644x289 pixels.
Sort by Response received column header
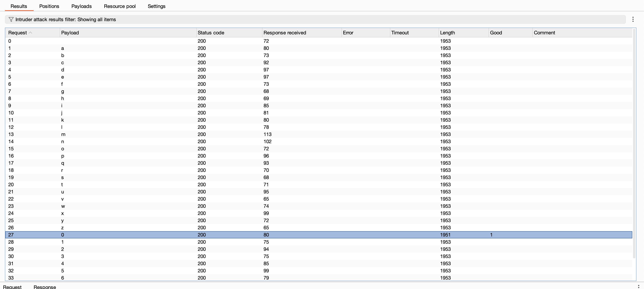[302, 33]
